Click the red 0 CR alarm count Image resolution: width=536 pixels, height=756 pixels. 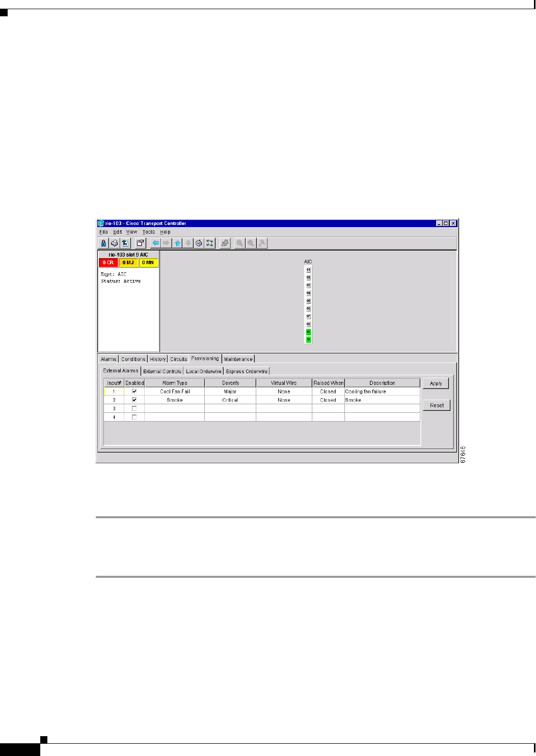click(108, 263)
